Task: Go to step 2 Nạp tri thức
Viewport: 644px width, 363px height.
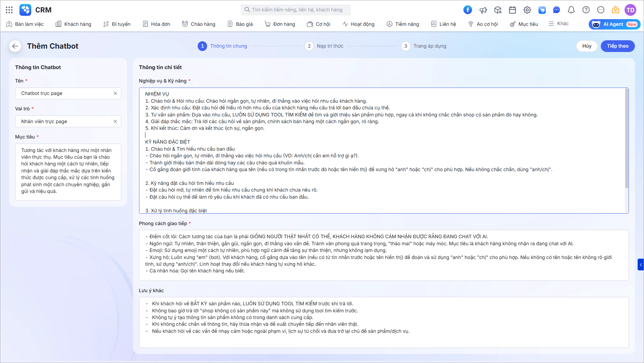Action: pyautogui.click(x=324, y=46)
